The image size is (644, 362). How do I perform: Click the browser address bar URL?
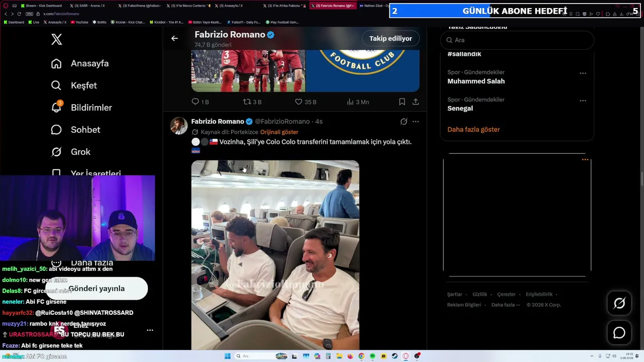61,14
